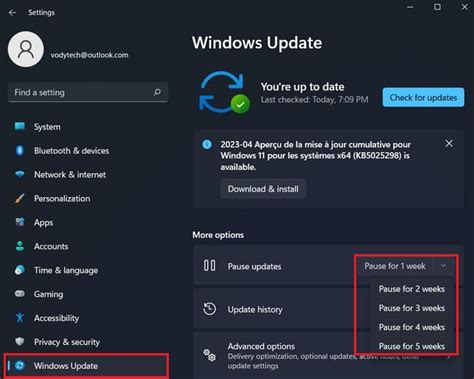This screenshot has height=379, width=474.
Task: Click the Windows Update page heading
Action: point(257,43)
